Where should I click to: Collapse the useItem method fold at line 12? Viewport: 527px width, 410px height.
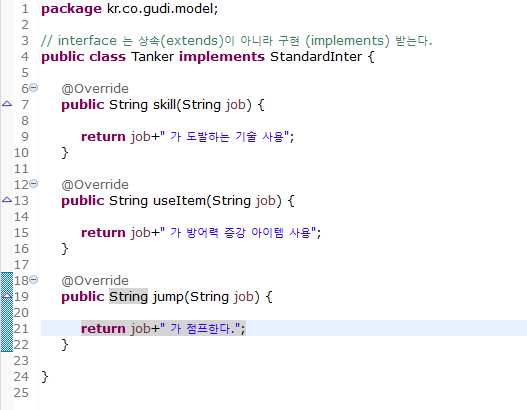[34, 184]
